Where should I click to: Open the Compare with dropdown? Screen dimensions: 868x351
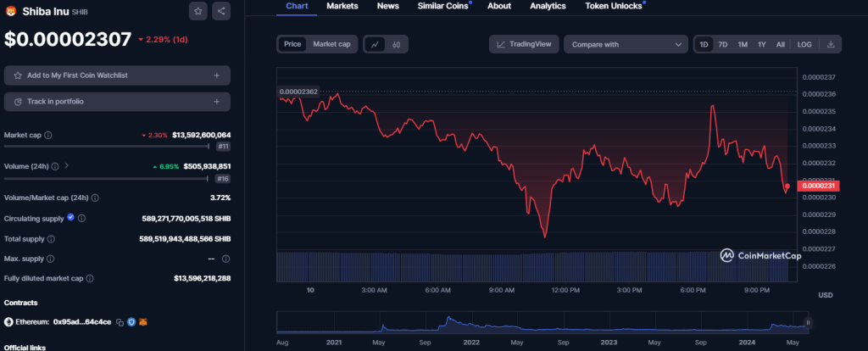point(626,44)
